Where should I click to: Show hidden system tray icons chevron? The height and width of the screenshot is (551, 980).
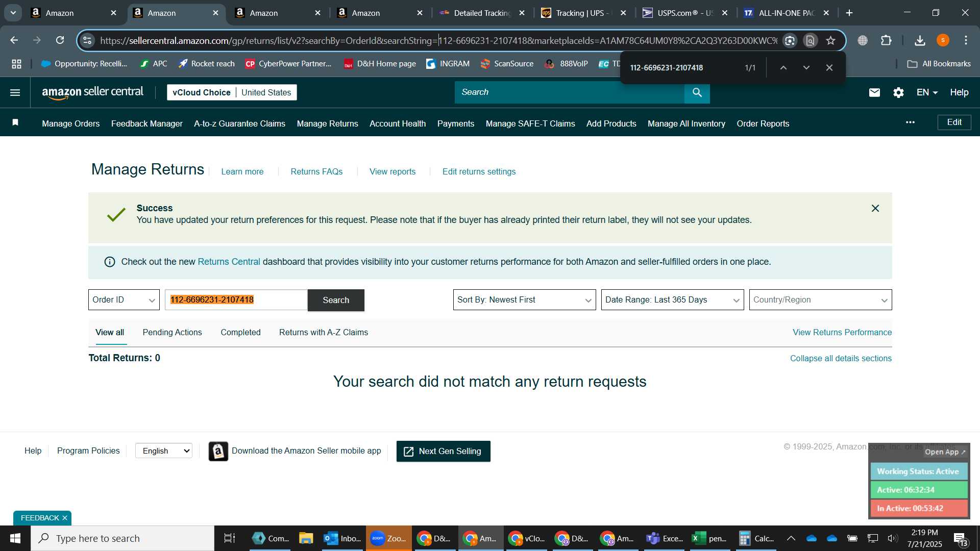pos(791,538)
